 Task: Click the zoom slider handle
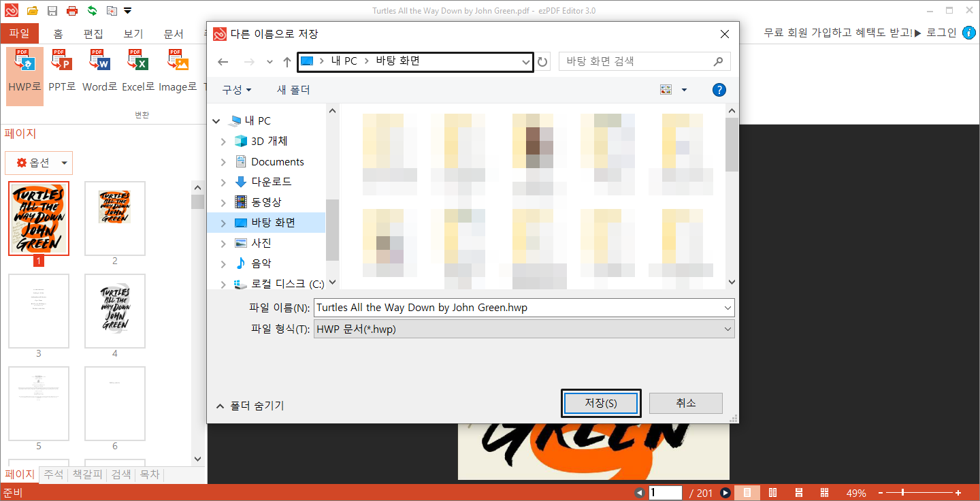904,493
